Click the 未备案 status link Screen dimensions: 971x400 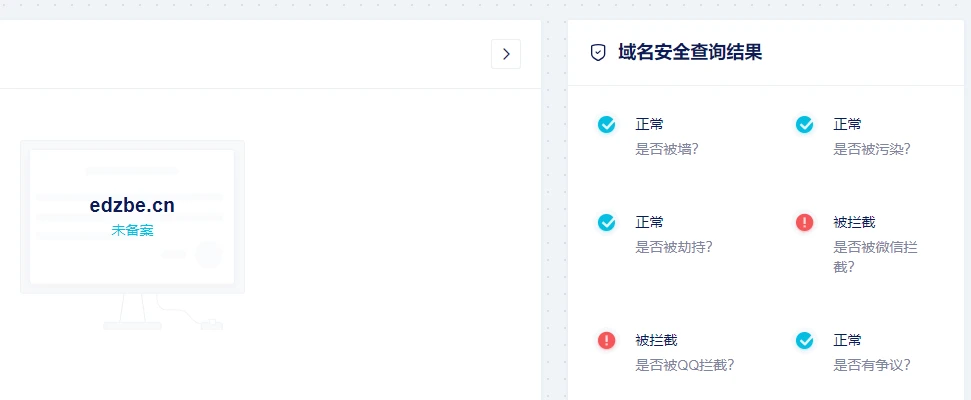click(132, 230)
